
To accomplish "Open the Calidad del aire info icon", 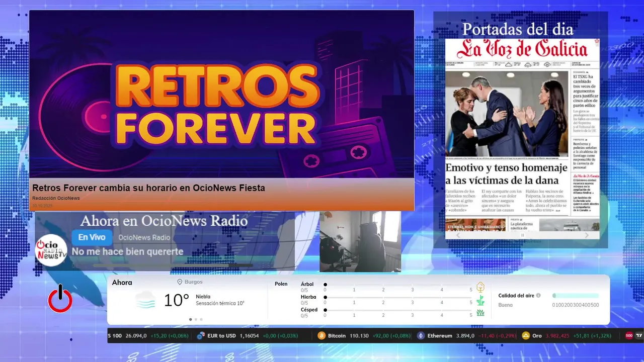I will click(538, 296).
